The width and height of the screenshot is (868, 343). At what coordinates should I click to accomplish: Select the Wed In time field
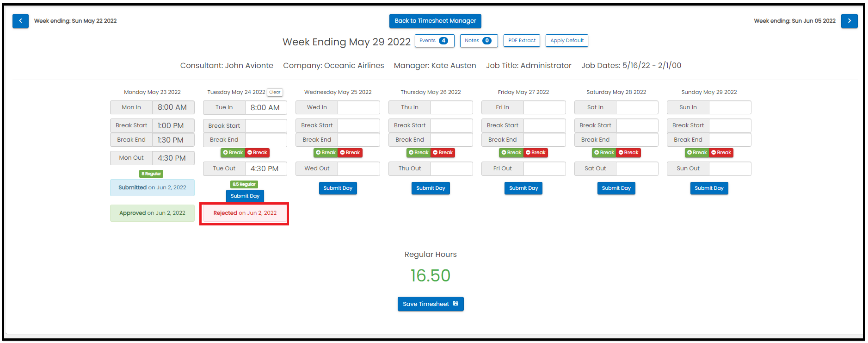pyautogui.click(x=358, y=107)
